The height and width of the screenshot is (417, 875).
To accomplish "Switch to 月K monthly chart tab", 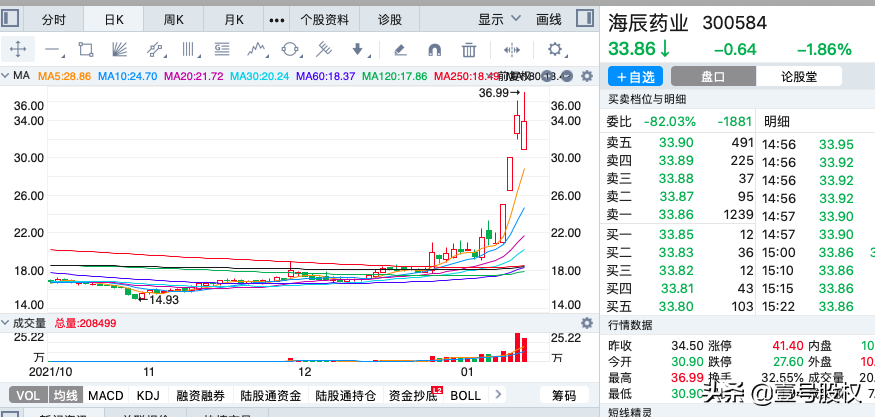I will point(234,20).
